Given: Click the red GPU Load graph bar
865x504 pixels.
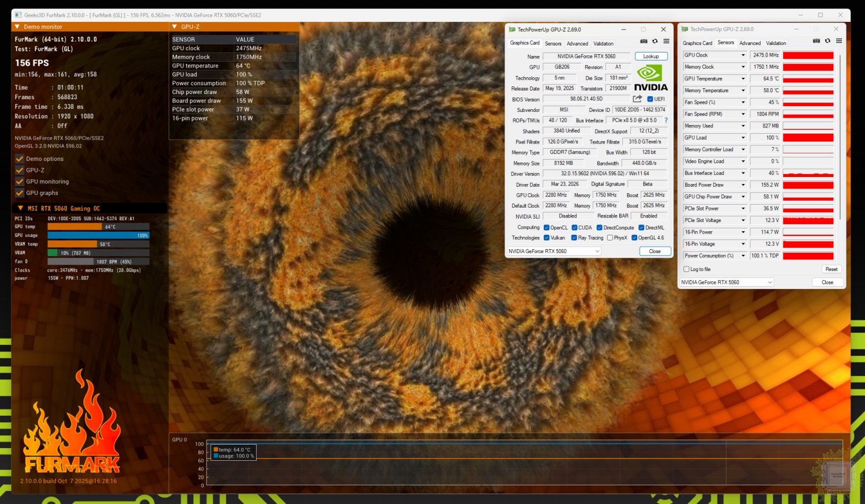Looking at the screenshot, I should [x=808, y=138].
